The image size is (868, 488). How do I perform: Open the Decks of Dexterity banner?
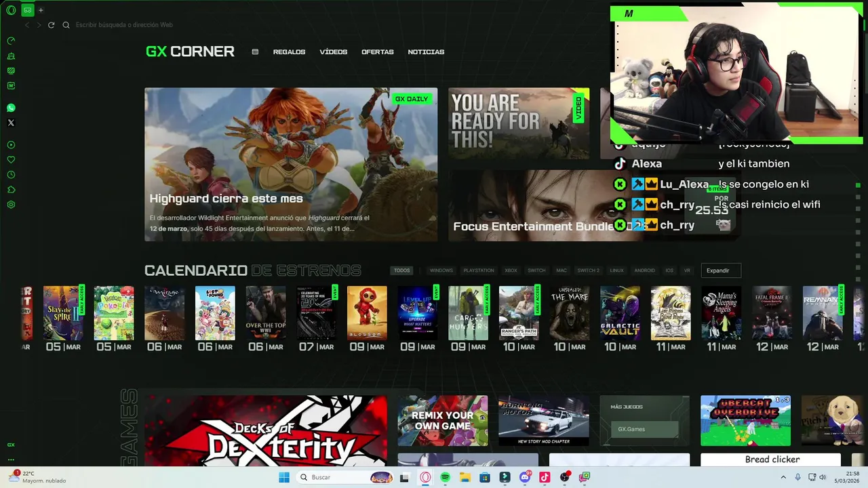[x=266, y=431]
